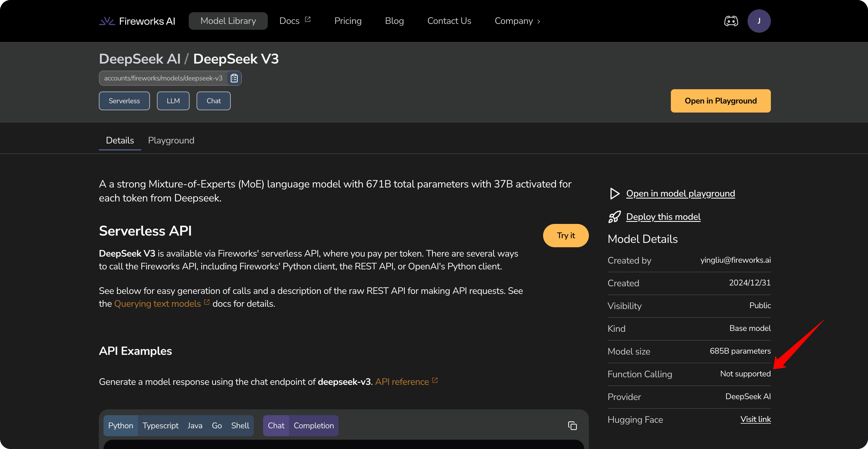Image resolution: width=868 pixels, height=449 pixels.
Task: Go to the Pricing page
Action: (348, 21)
